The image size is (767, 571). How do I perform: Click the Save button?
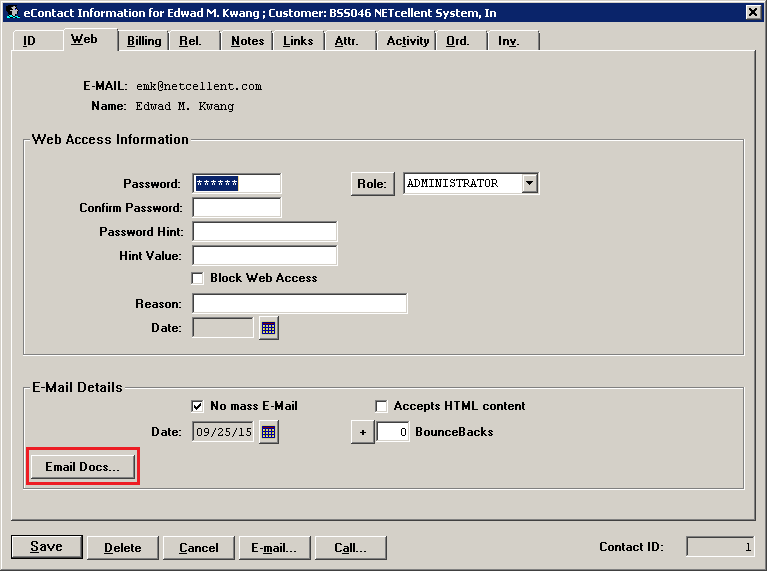pos(46,547)
